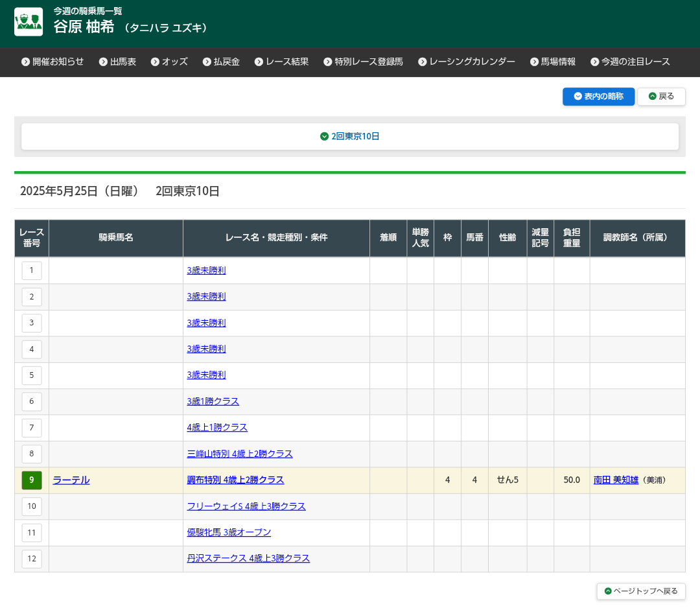Jump to 2回東京10日 section anchor

[x=350, y=137]
